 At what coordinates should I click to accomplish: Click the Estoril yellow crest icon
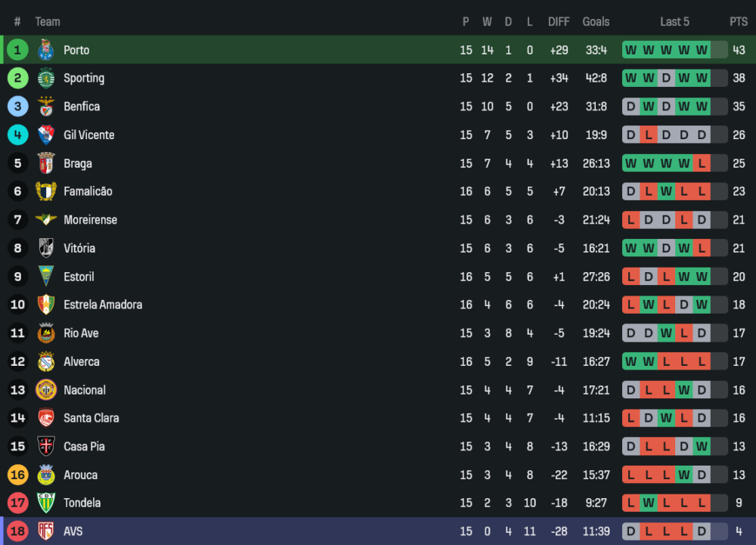click(x=46, y=277)
